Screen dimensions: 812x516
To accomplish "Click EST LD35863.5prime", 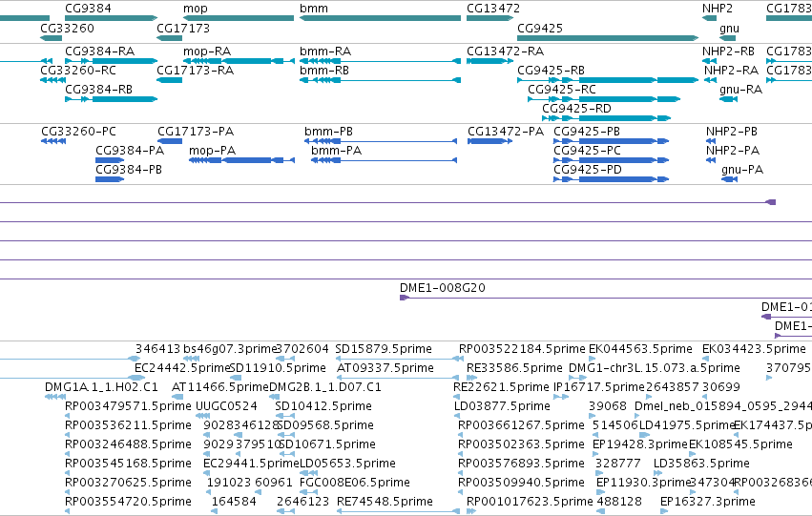I will point(656,474).
